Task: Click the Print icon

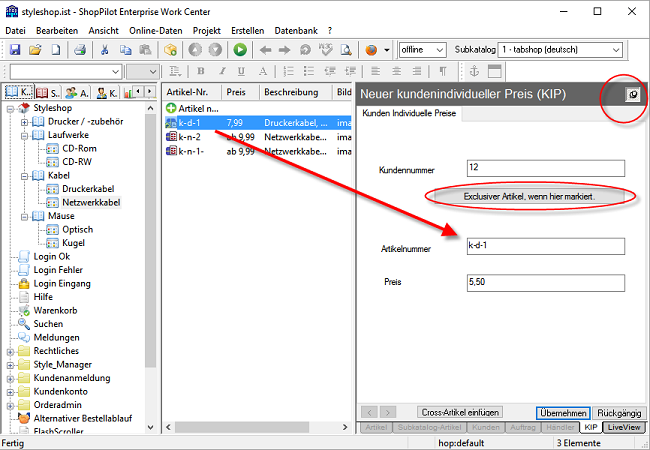Action: [80, 50]
